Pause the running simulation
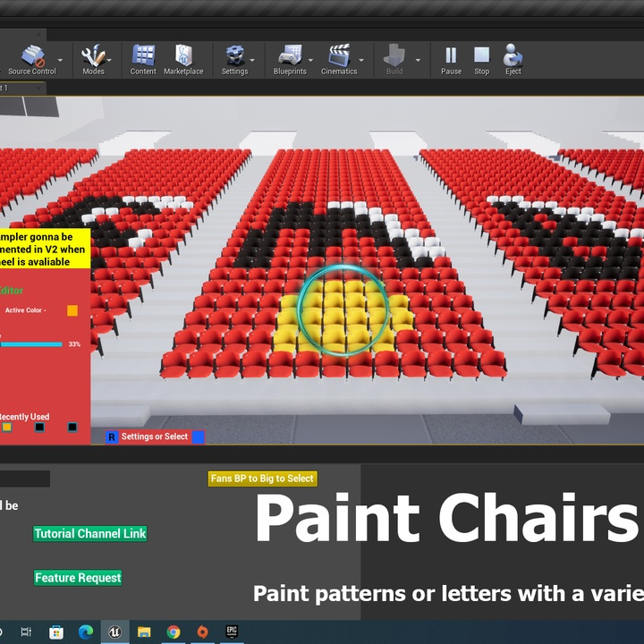 [x=451, y=60]
